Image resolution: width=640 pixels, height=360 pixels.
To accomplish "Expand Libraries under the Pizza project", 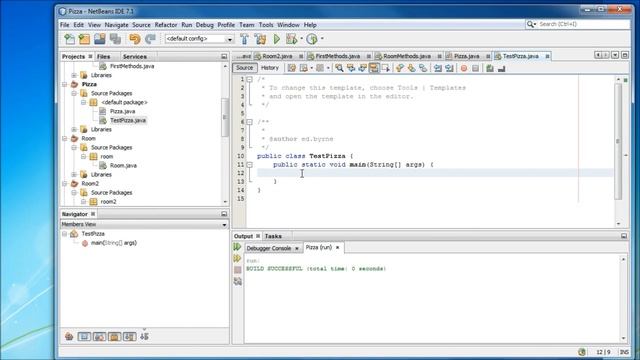I will (74, 129).
